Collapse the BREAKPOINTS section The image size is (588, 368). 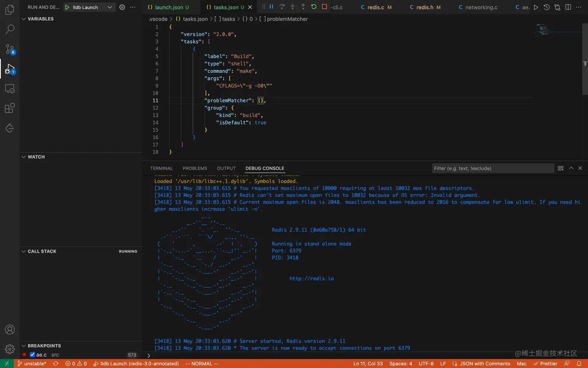tap(24, 346)
